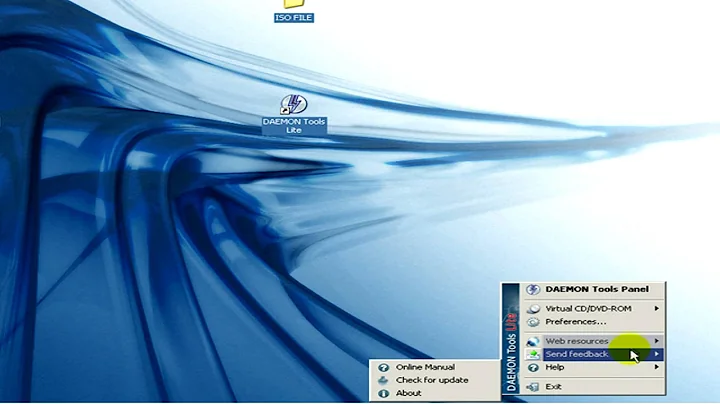Click the Preferences gear icon
Screen dimensions: 720x404
(533, 322)
